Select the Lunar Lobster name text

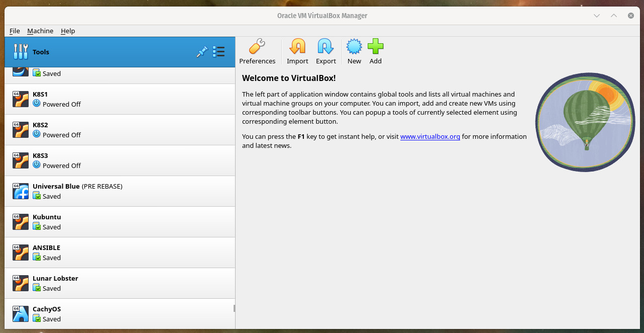(x=55, y=278)
